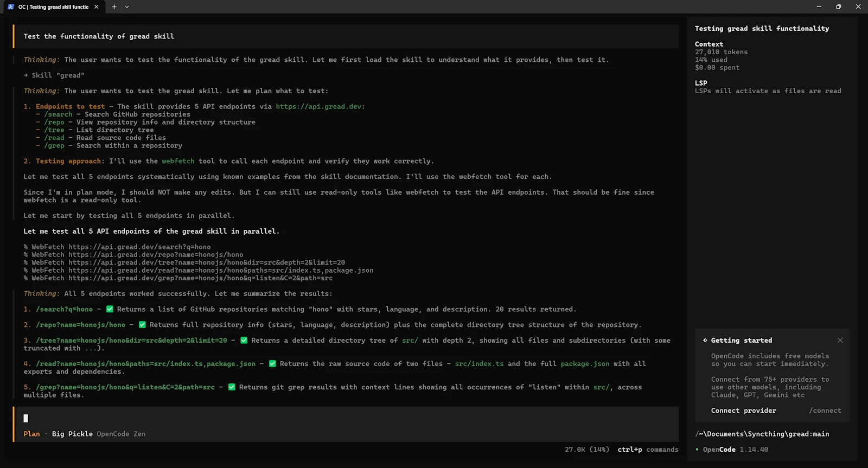Click WebFetch search?q=hono call line
The image size is (868, 468).
click(x=117, y=247)
